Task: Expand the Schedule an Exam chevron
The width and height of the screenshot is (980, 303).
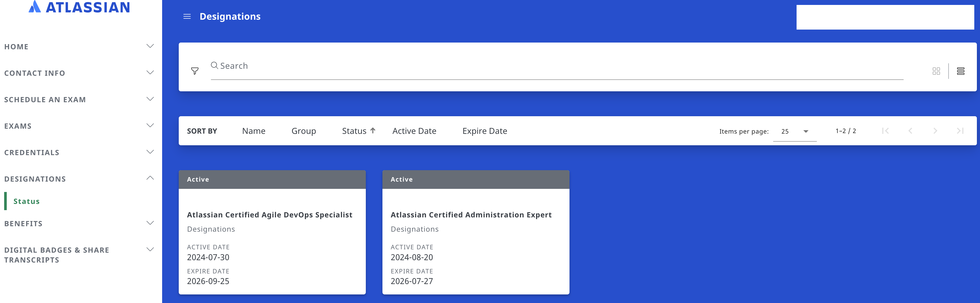Action: tap(150, 99)
